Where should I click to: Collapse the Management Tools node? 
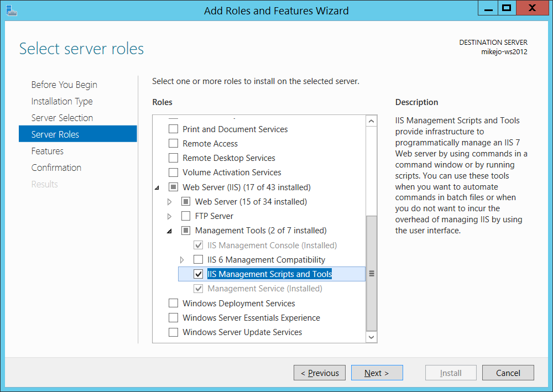(x=169, y=231)
